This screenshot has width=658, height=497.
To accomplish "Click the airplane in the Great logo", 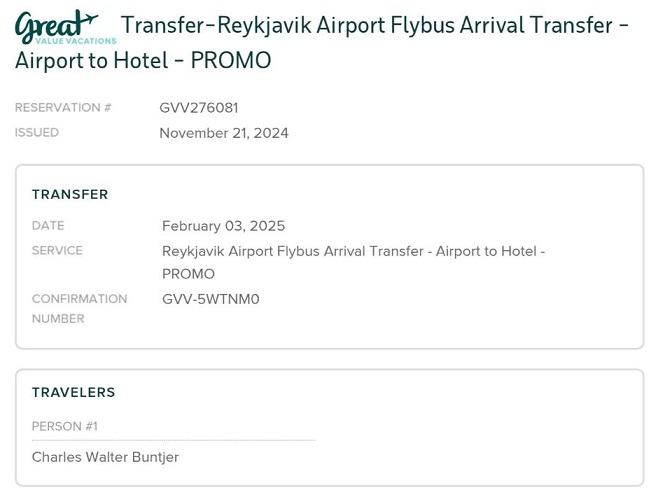I will [x=89, y=18].
